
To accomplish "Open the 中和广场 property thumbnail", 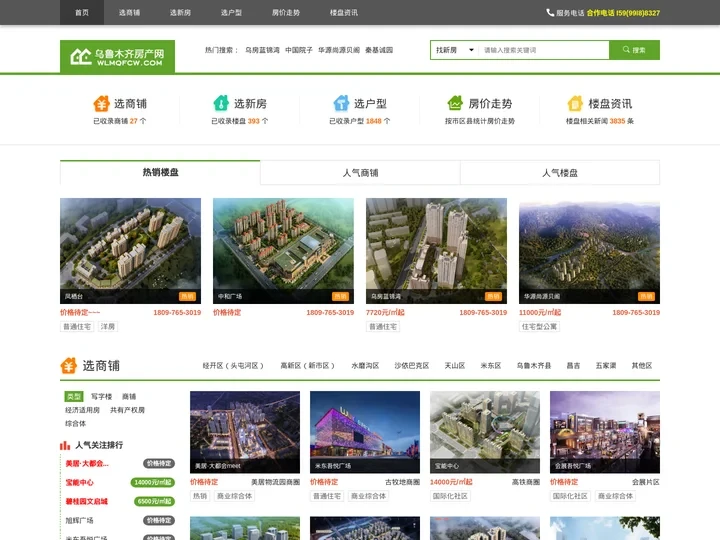I will coord(283,251).
